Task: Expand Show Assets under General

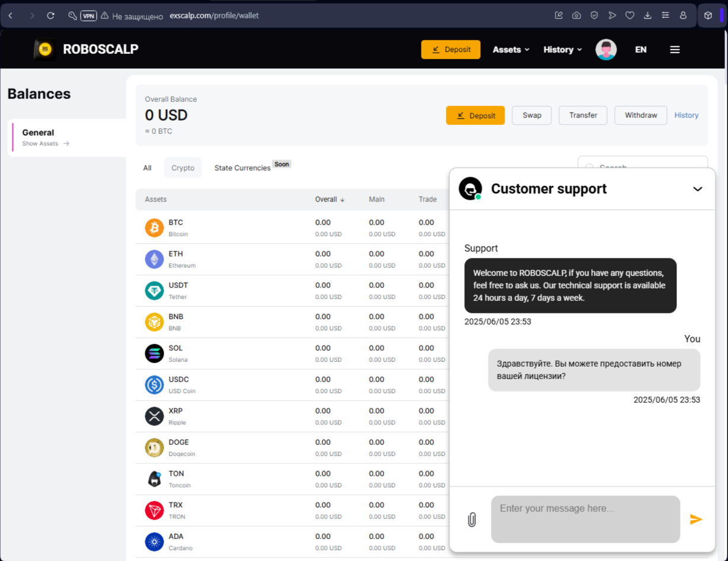Action: point(46,143)
